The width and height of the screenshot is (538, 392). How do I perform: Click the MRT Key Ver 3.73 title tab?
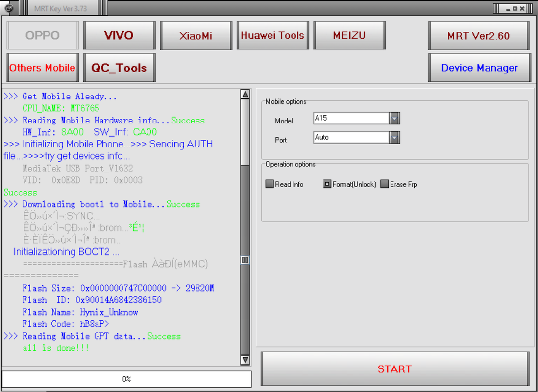tap(61, 9)
